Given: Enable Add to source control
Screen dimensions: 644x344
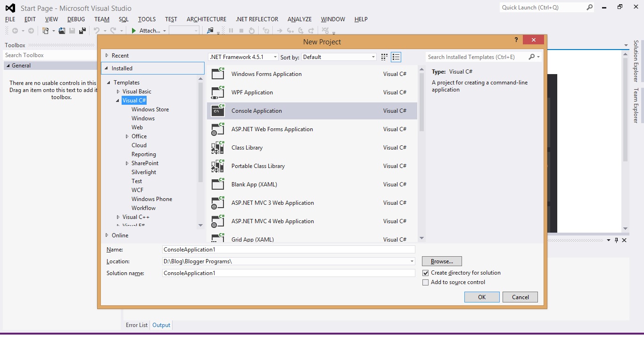Looking at the screenshot, I should tap(426, 282).
